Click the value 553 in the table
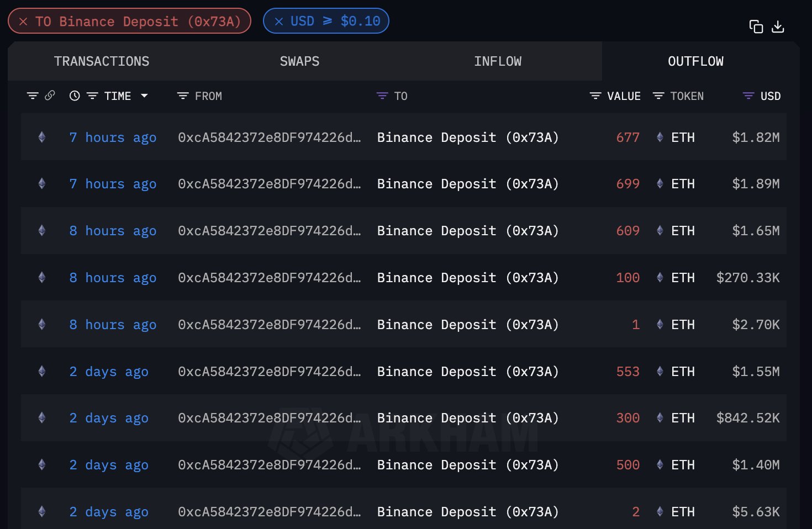 click(628, 372)
